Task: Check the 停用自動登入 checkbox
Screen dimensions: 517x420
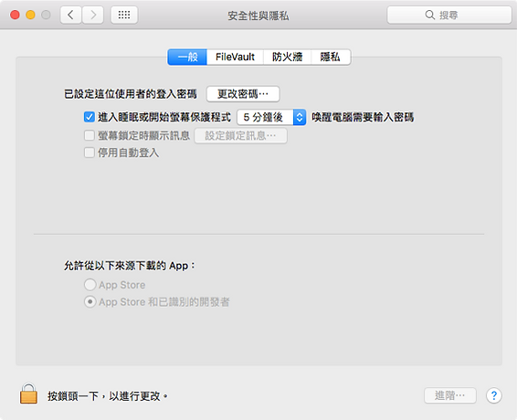Action: pos(90,152)
